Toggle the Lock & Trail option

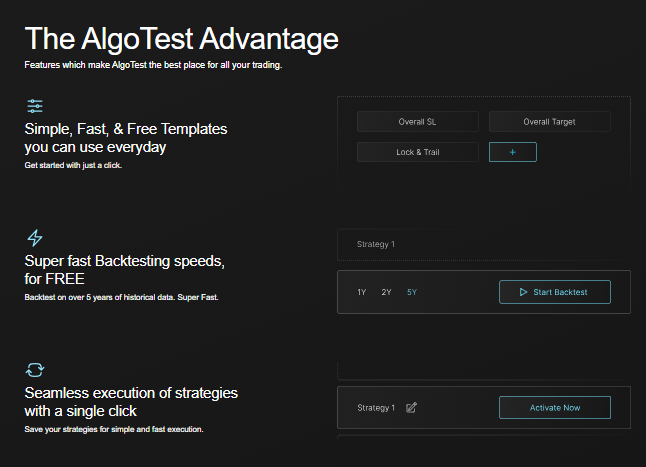coord(417,152)
